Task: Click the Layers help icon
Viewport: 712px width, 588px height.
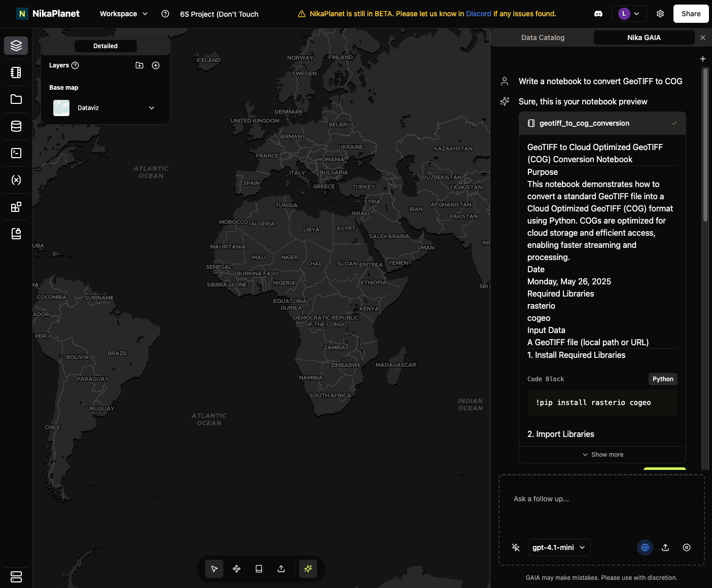Action: pos(75,65)
